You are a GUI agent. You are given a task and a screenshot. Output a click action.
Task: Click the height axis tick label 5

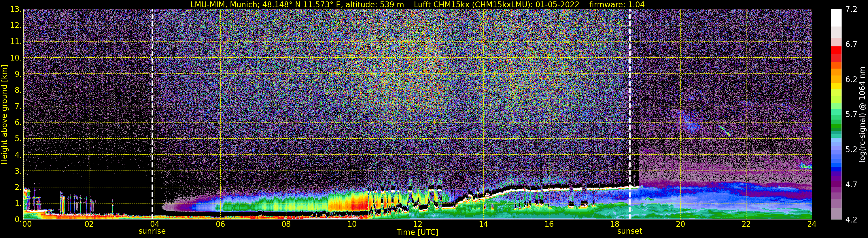(18, 139)
